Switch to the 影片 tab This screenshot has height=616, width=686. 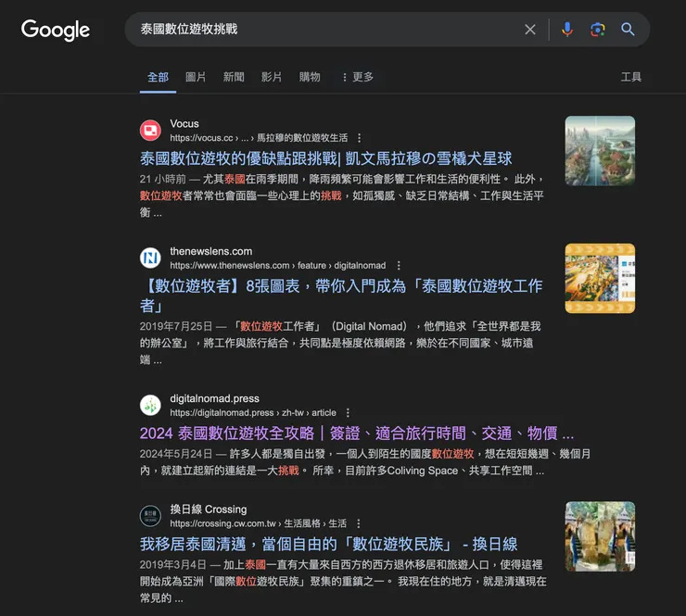272,78
